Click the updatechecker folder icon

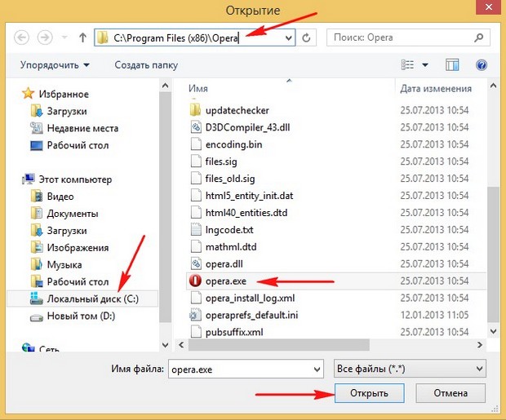coord(195,110)
